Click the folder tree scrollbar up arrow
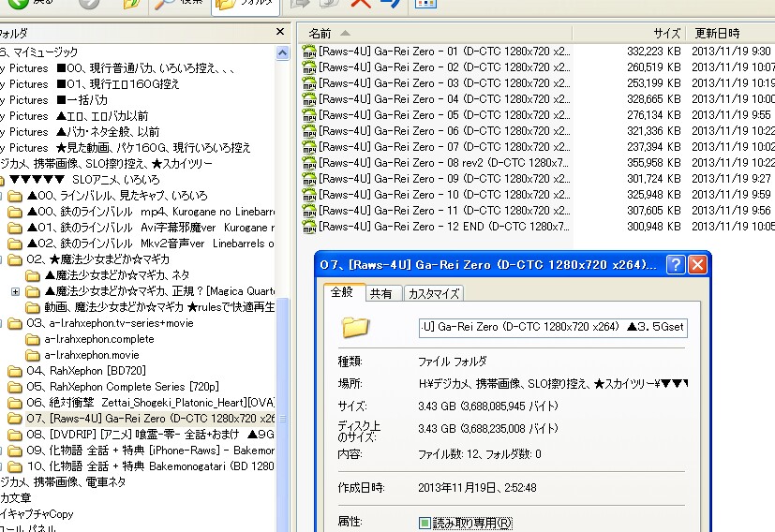 tap(282, 52)
